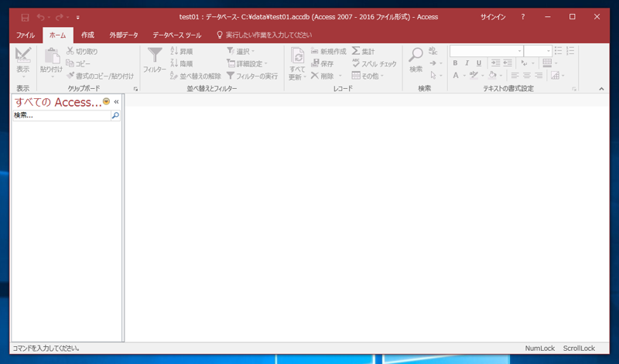The height and width of the screenshot is (364, 619).
Task: Click the すべて更新 refresh icon
Action: [297, 56]
